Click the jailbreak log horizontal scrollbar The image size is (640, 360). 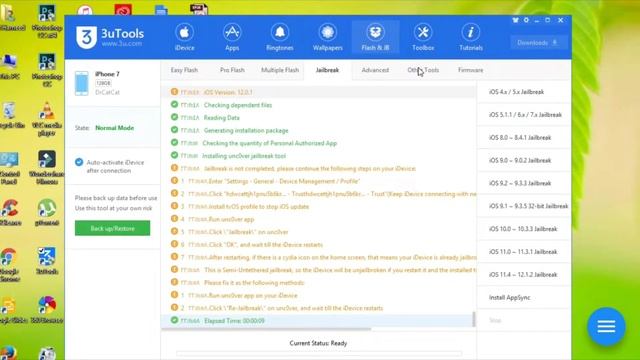point(266,329)
